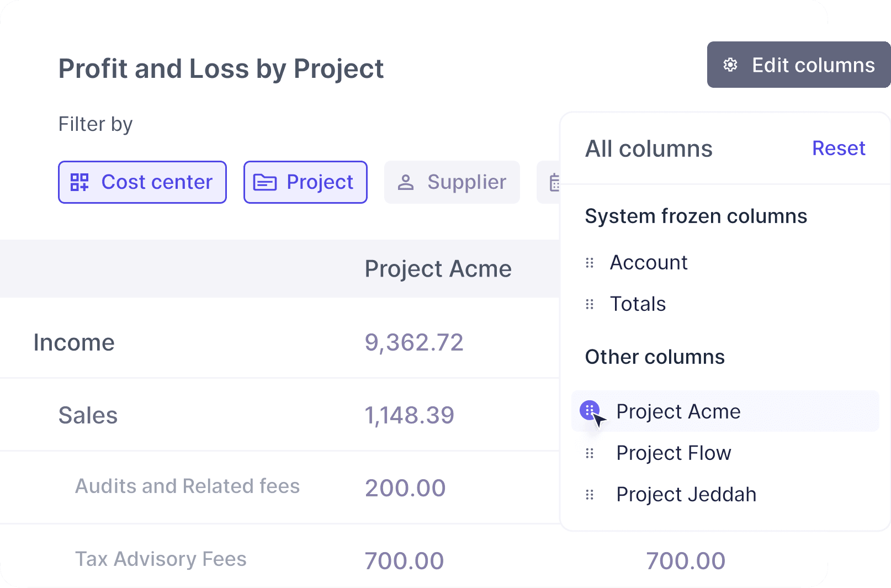
Task: Reset all columns to default
Action: click(838, 148)
